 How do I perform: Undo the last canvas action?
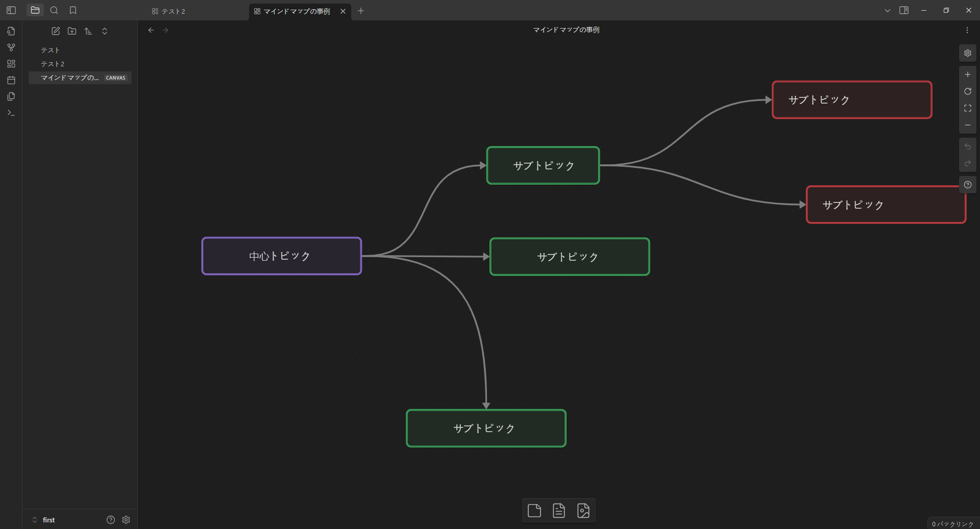point(968,147)
